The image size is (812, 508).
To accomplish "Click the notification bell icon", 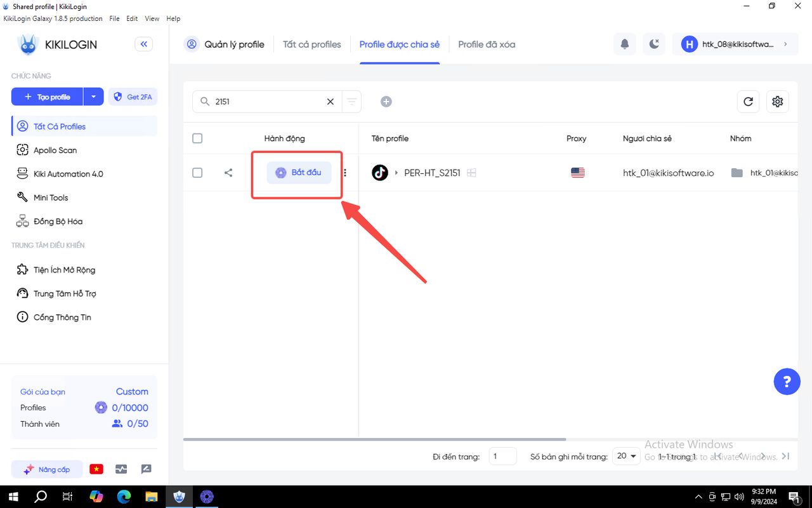I will [x=625, y=44].
